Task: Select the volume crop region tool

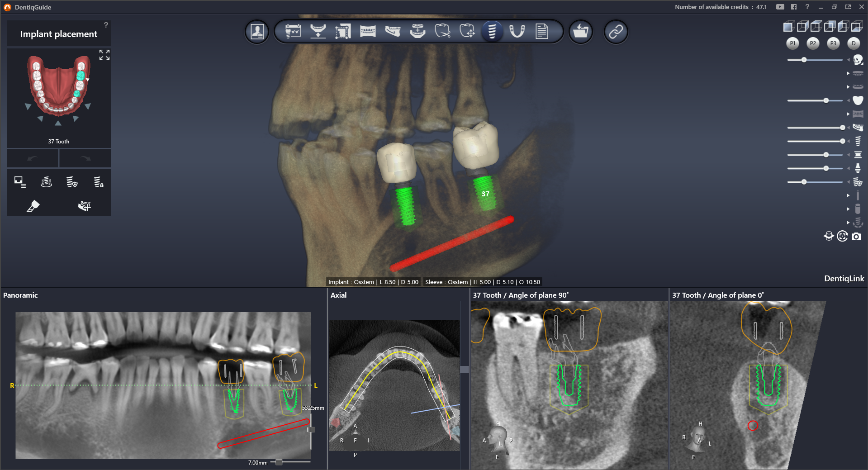Action: [343, 31]
